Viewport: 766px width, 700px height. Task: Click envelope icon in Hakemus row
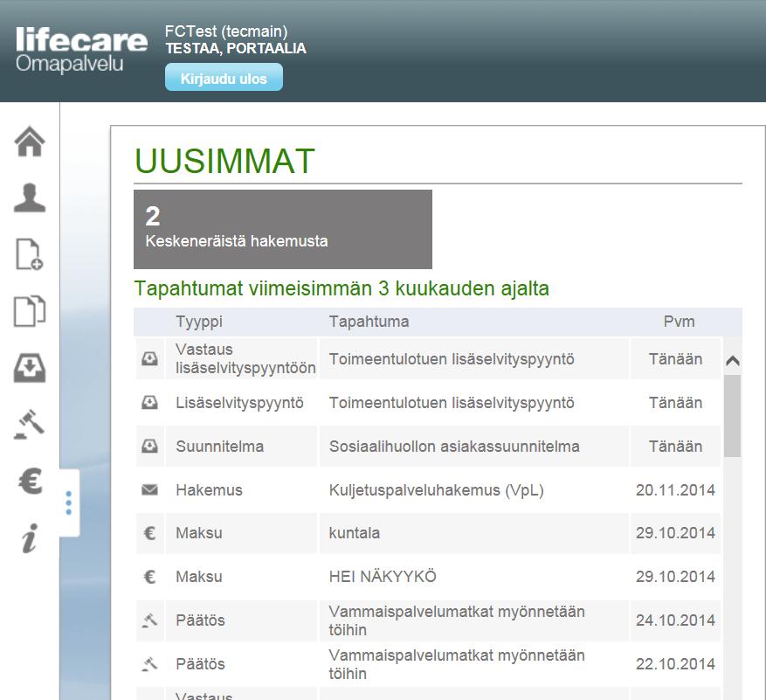pos(149,489)
